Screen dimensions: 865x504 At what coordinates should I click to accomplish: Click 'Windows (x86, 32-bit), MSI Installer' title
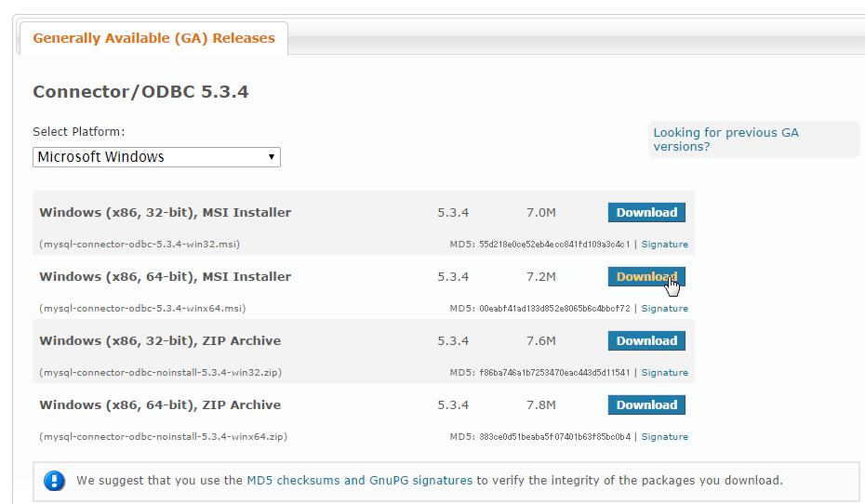click(165, 213)
